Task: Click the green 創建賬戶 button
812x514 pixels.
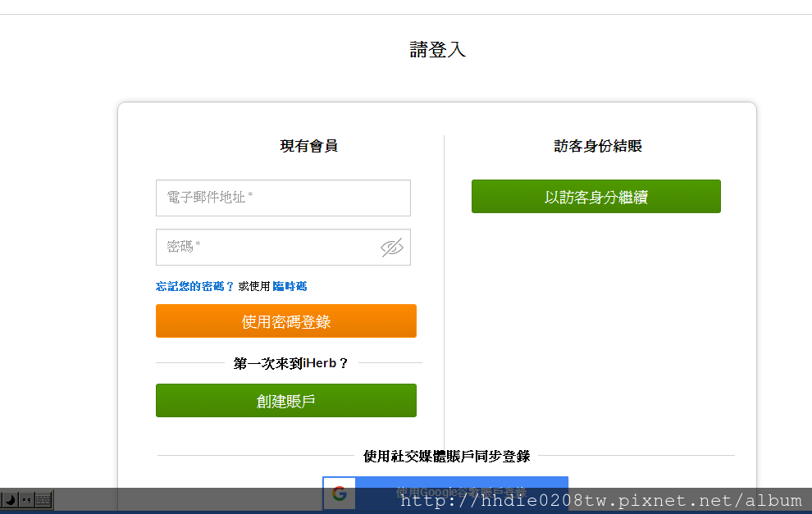Action: 286,400
